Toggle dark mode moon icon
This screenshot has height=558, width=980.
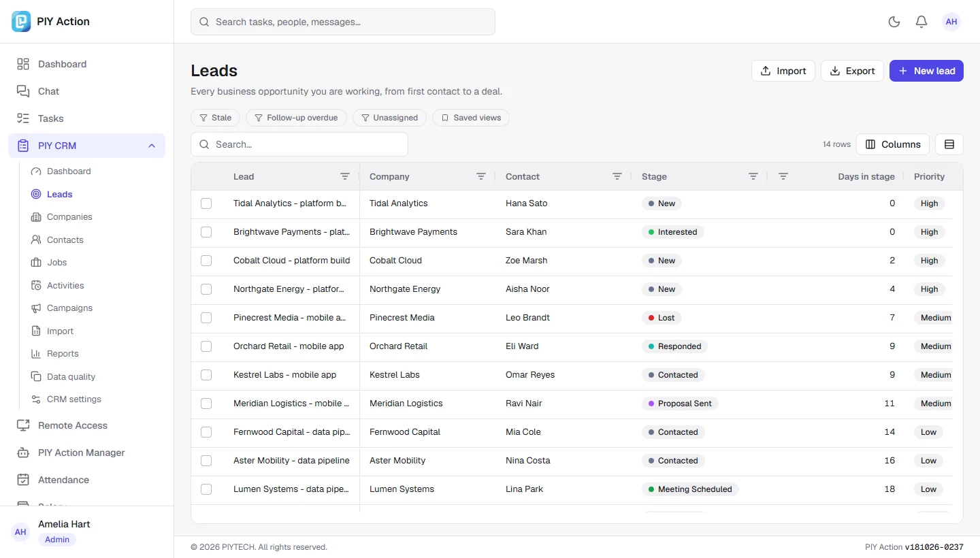(894, 22)
